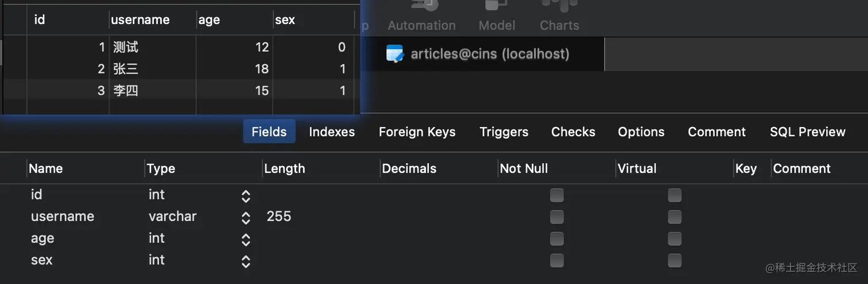Select the SQL Preview tab
Image resolution: width=868 pixels, height=284 pixels.
807,132
